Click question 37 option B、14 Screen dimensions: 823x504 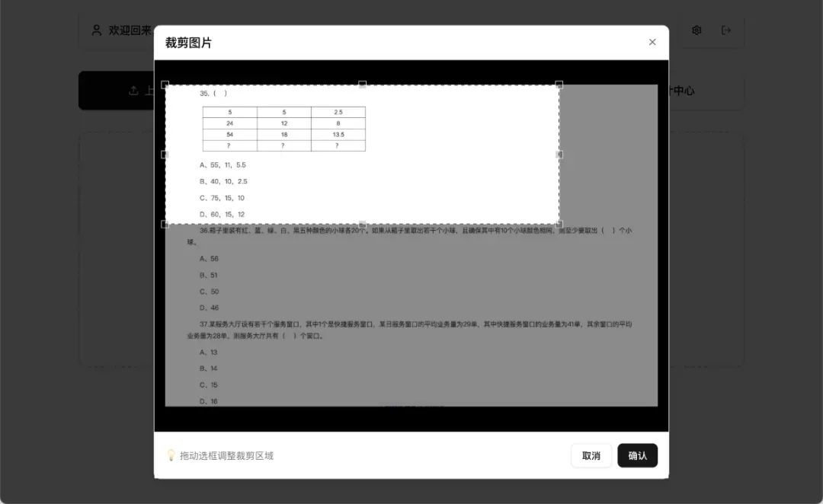[208, 368]
